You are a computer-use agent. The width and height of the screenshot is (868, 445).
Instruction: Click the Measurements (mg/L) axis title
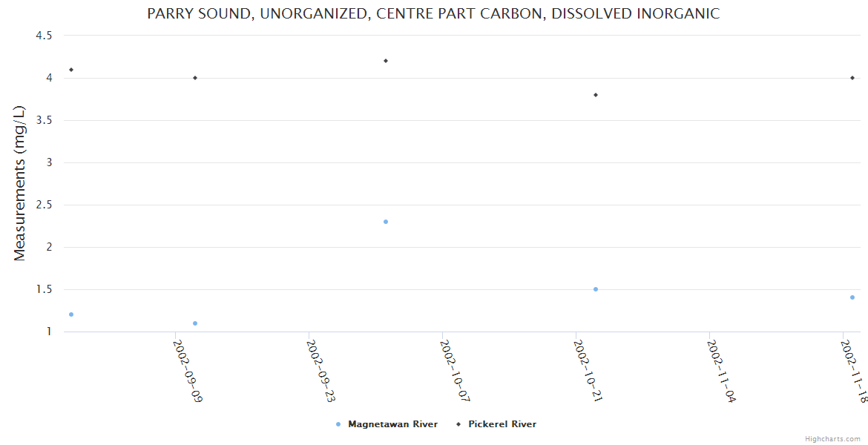(x=20, y=183)
